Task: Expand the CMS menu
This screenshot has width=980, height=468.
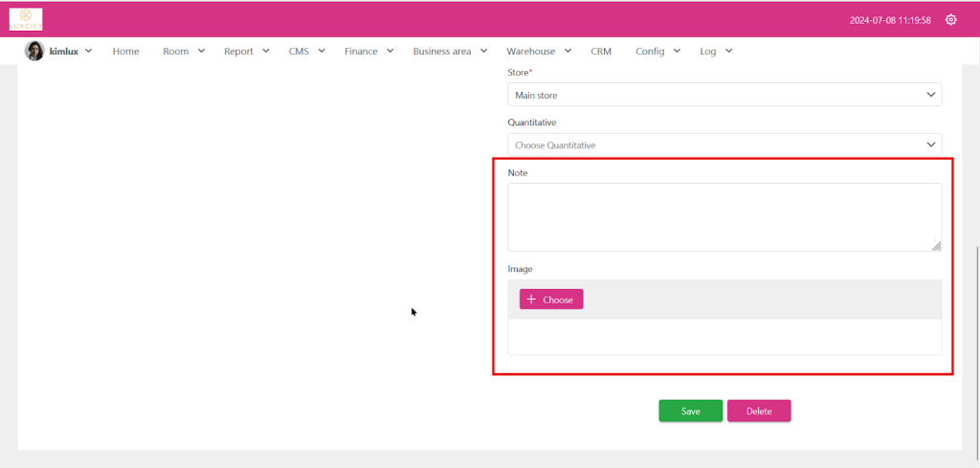Action: [306, 52]
